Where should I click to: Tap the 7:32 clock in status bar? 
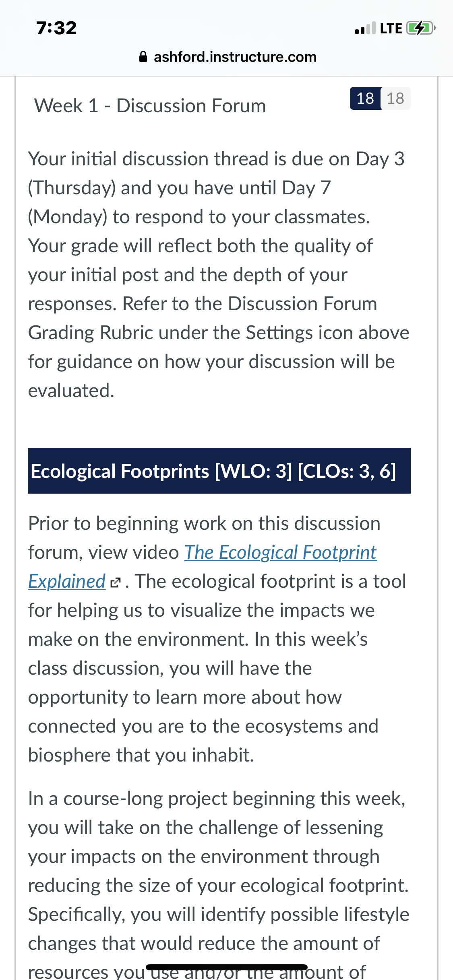[x=56, y=28]
